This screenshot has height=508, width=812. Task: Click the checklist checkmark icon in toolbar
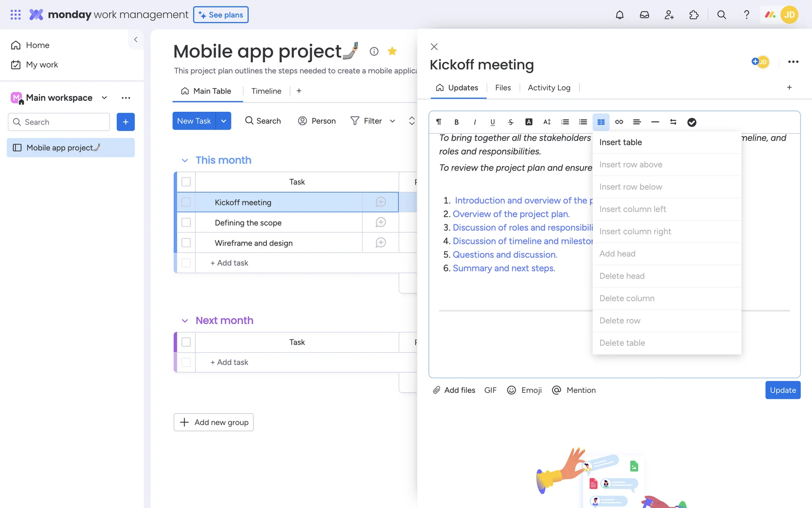pos(691,122)
